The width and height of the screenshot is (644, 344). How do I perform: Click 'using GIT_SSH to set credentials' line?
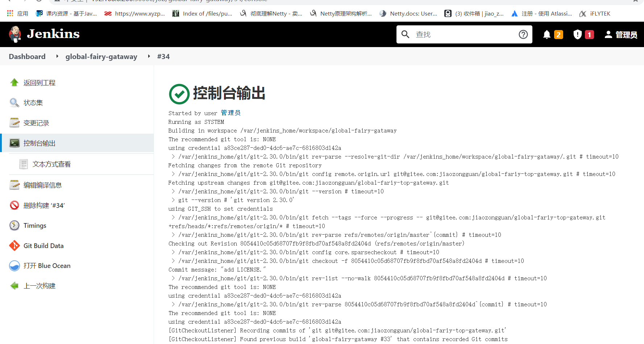point(220,209)
